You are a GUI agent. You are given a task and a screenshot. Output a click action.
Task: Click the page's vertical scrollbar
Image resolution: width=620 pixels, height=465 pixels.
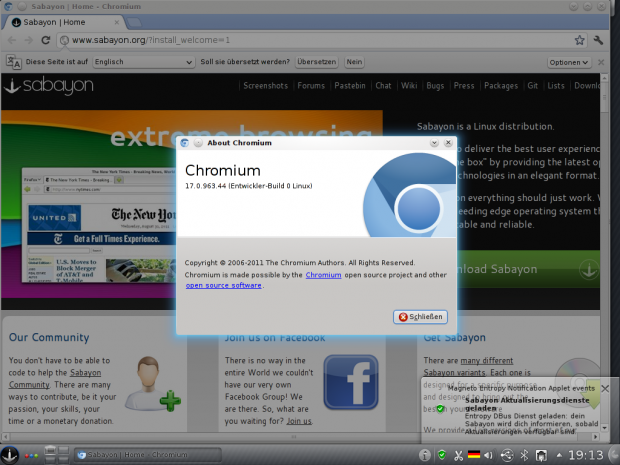[604, 253]
